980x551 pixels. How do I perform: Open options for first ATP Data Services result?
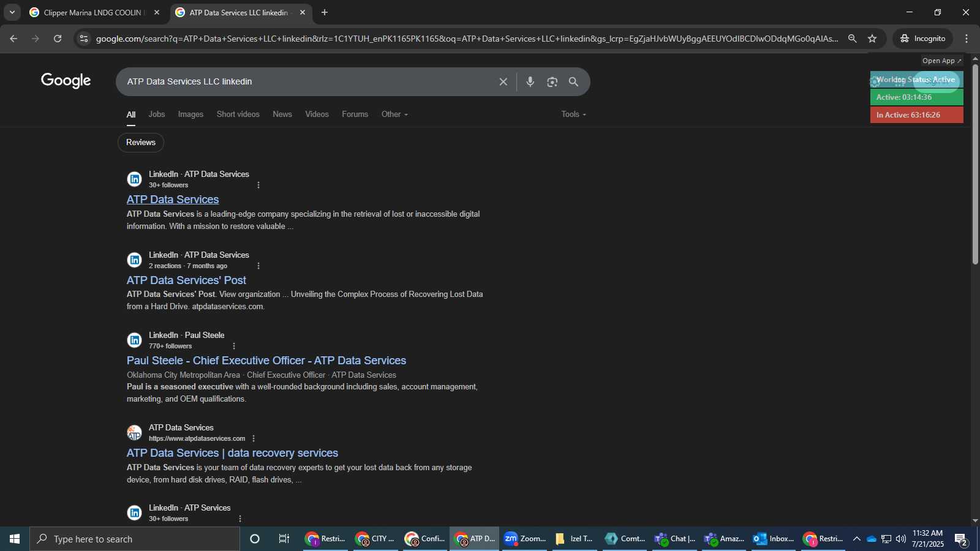258,185
